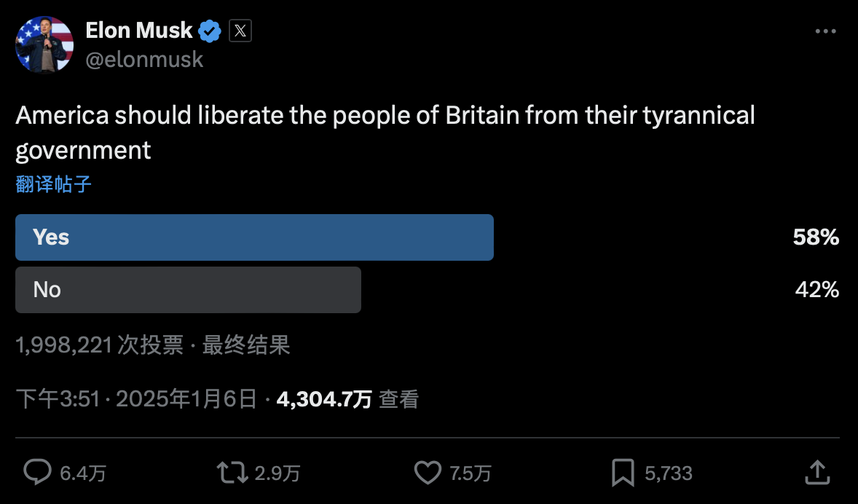Viewport: 858px width, 504px height.
Task: Open Elon Musk's profile avatar
Action: [x=44, y=44]
